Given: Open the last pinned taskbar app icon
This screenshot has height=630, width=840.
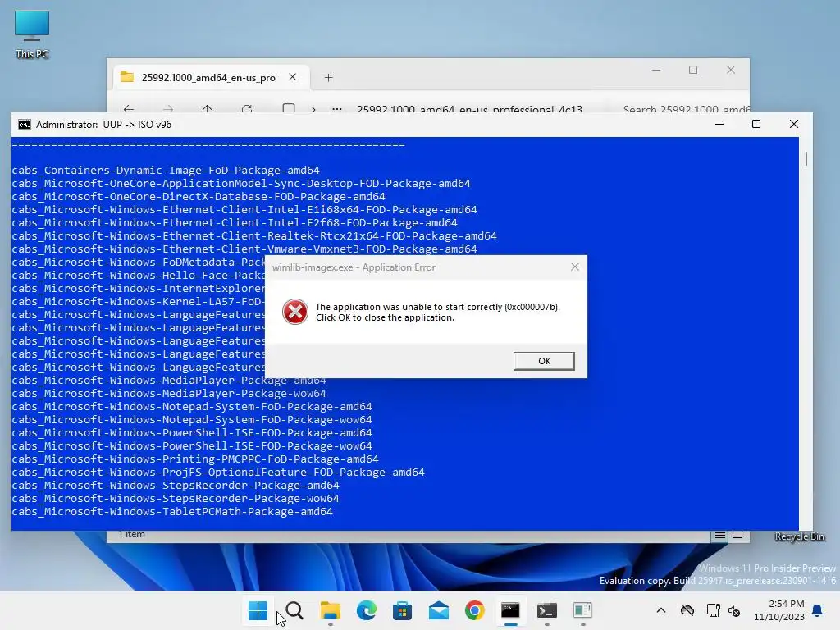Looking at the screenshot, I should coord(583,610).
